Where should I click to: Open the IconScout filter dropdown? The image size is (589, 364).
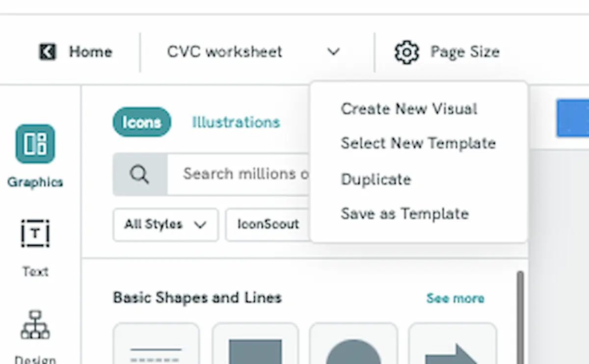[268, 225]
